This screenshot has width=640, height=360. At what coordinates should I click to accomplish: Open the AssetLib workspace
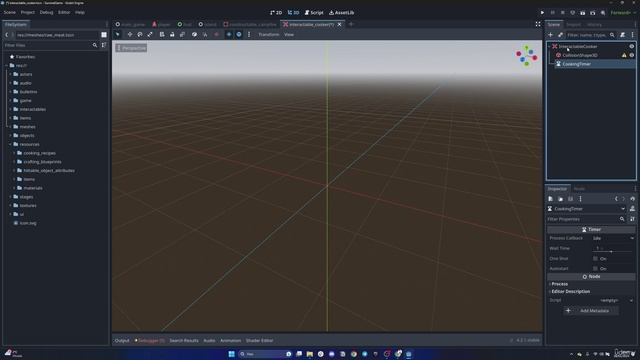click(342, 13)
